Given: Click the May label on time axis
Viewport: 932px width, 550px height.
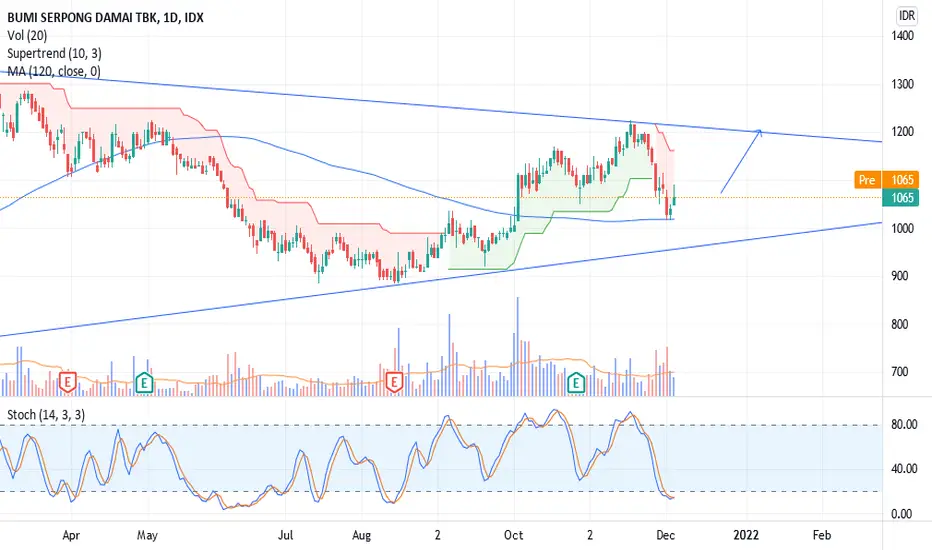Looking at the screenshot, I should coord(147,535).
